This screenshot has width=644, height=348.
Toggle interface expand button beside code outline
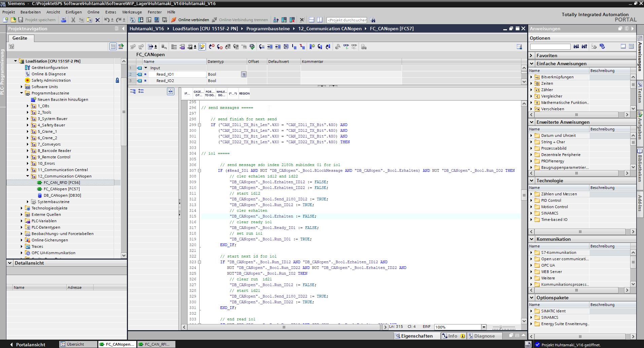(x=171, y=91)
